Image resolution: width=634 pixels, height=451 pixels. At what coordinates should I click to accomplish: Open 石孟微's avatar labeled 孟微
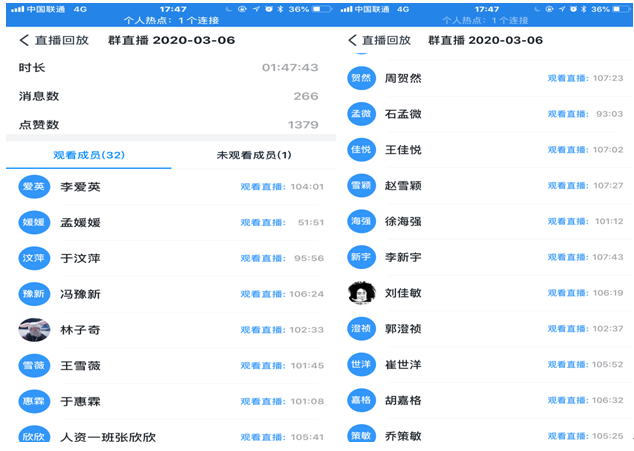[361, 114]
